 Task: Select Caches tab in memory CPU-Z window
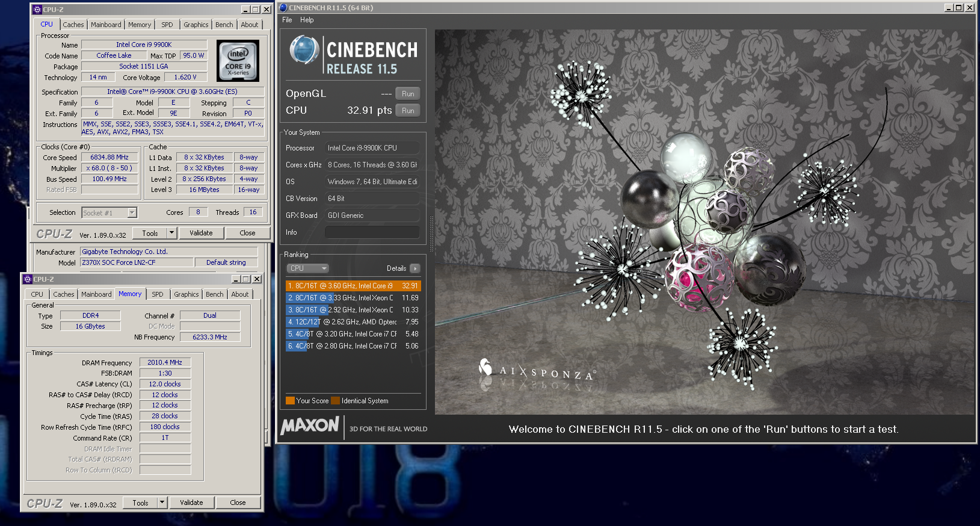pos(64,294)
